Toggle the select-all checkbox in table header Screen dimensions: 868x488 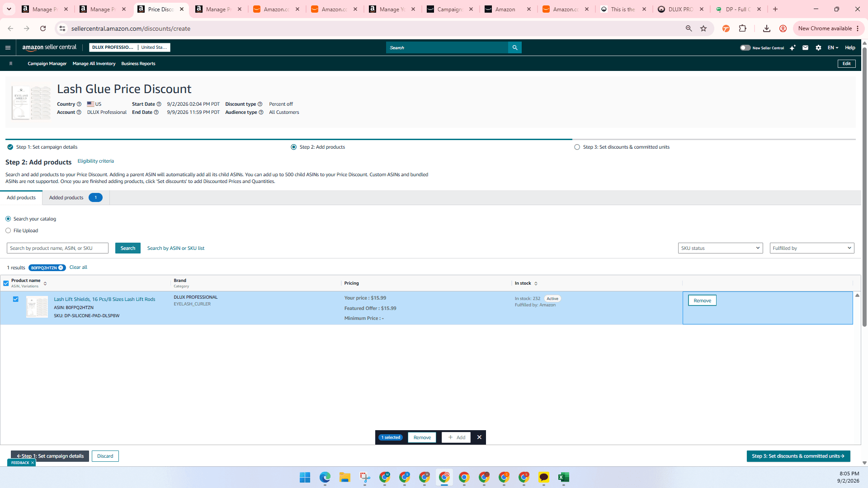6,283
